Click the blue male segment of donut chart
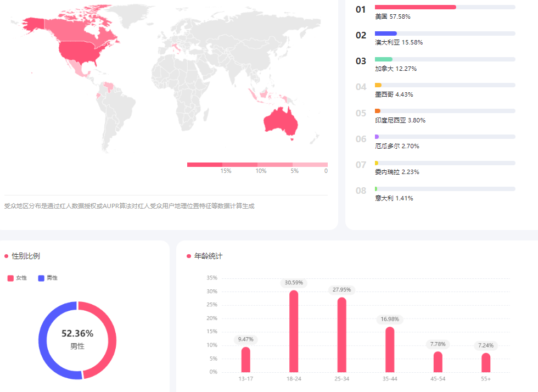 [x=43, y=343]
